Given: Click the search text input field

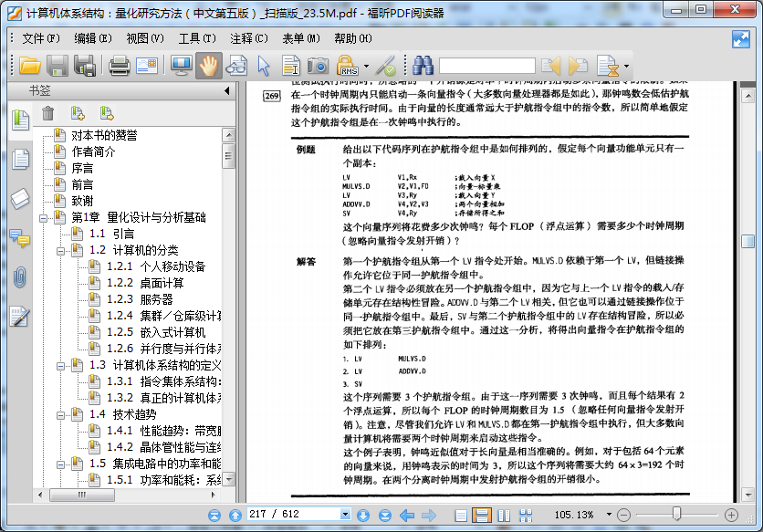Looking at the screenshot, I should point(487,66).
